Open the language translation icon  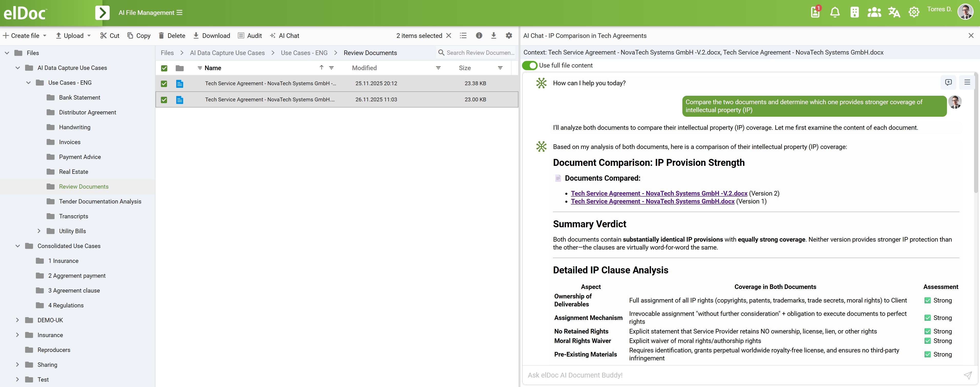coord(894,13)
